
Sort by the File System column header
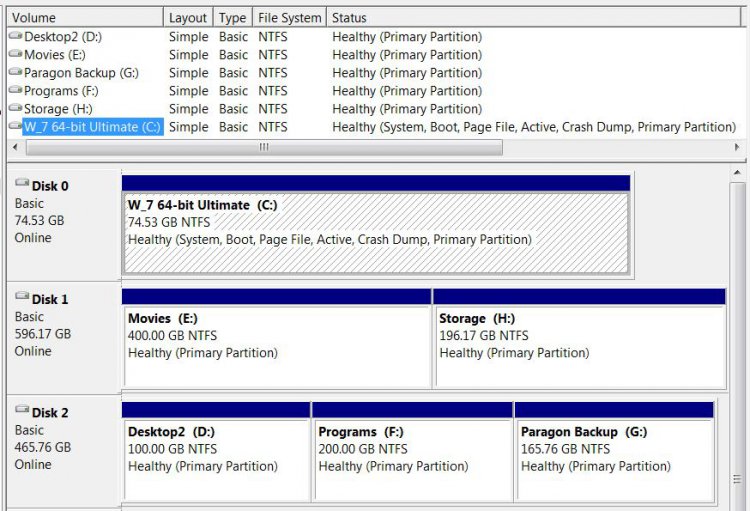[289, 18]
